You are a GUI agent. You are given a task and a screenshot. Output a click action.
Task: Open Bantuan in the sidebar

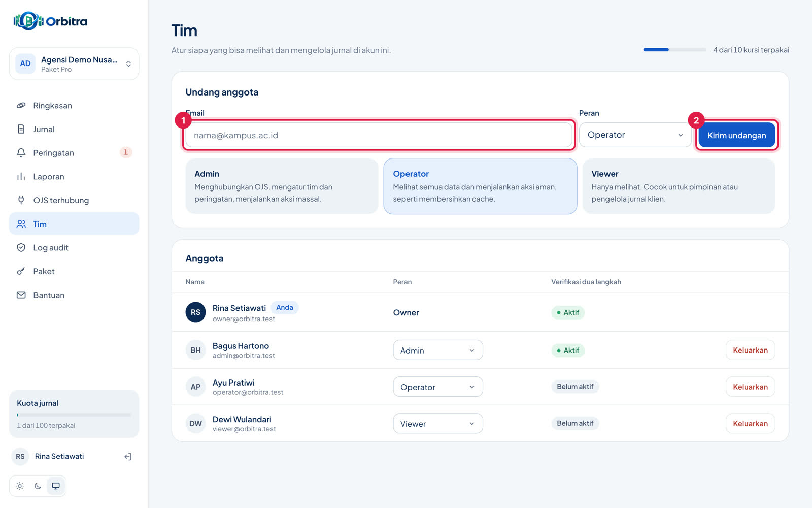74,295
